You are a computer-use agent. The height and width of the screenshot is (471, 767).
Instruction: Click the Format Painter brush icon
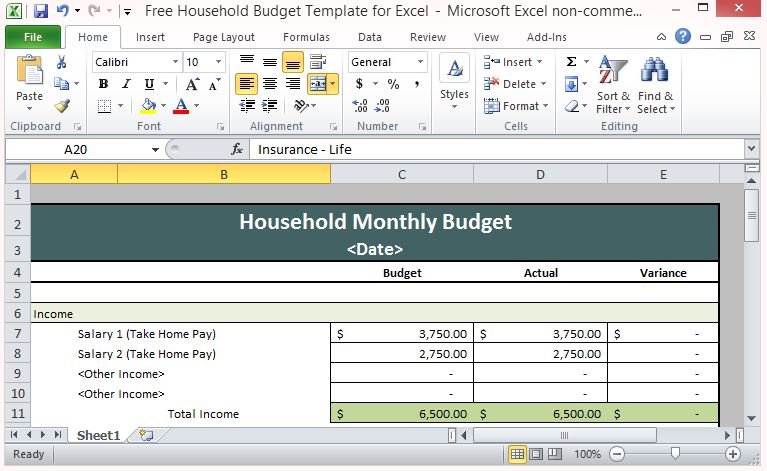point(62,106)
